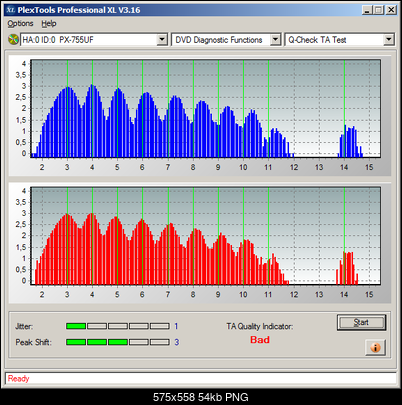Screen dimensions: 402x405
Task: Click the XL application icon in title bar
Action: tap(10, 10)
